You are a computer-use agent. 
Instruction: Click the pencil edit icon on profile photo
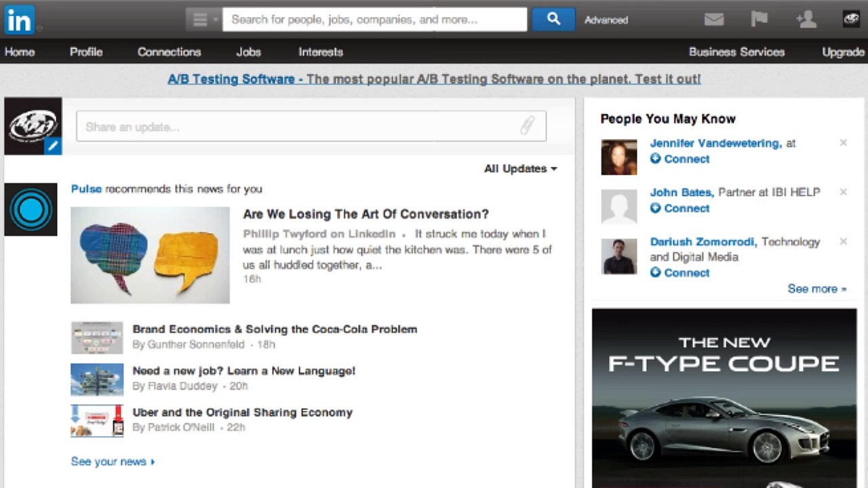[53, 145]
